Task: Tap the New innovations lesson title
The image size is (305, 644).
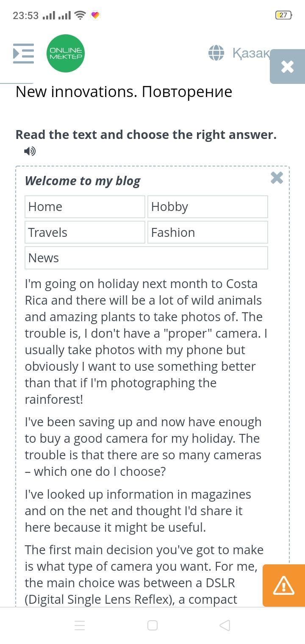Action: pos(124,92)
